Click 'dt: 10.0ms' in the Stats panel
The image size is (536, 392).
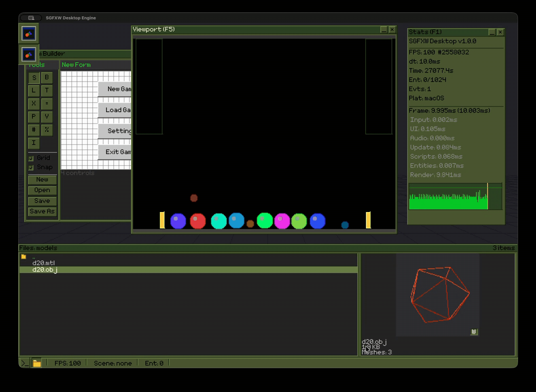[424, 62]
